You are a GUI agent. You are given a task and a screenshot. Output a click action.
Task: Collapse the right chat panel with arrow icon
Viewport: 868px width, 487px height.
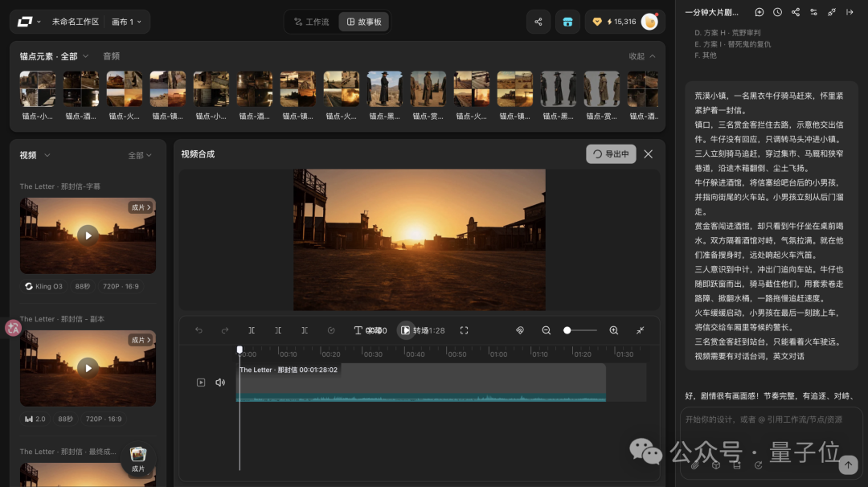click(850, 12)
